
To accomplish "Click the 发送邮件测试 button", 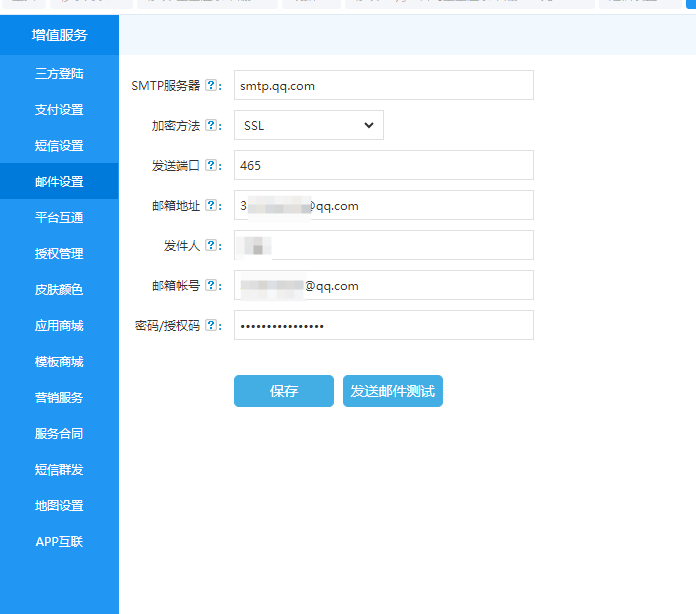I will click(392, 391).
